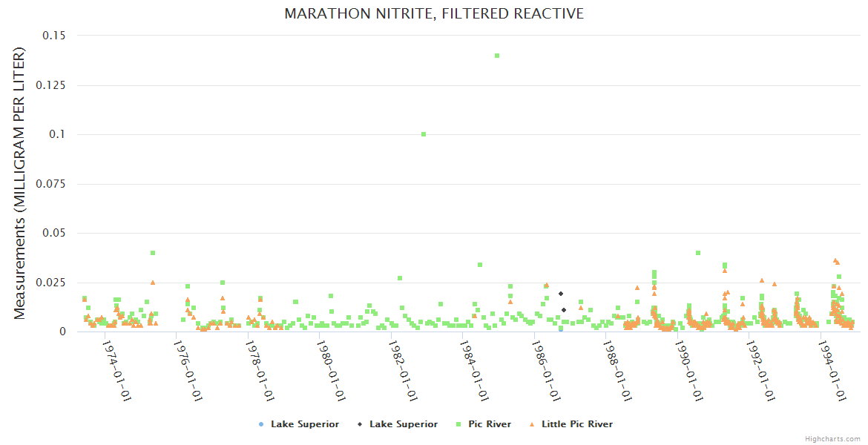Click the Measurements y-axis title
This screenshot has width=868, height=445.
click(20, 183)
